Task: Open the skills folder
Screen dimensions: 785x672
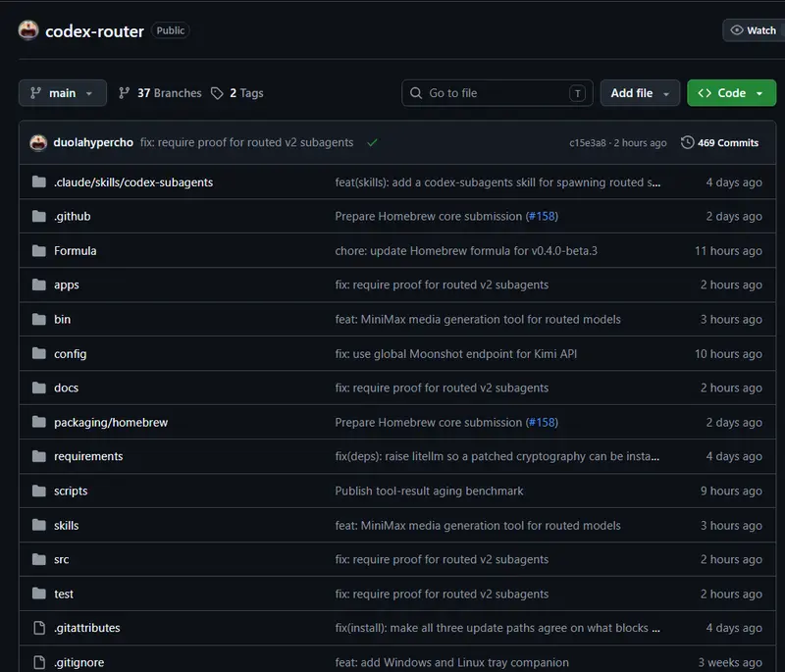Action: (66, 526)
